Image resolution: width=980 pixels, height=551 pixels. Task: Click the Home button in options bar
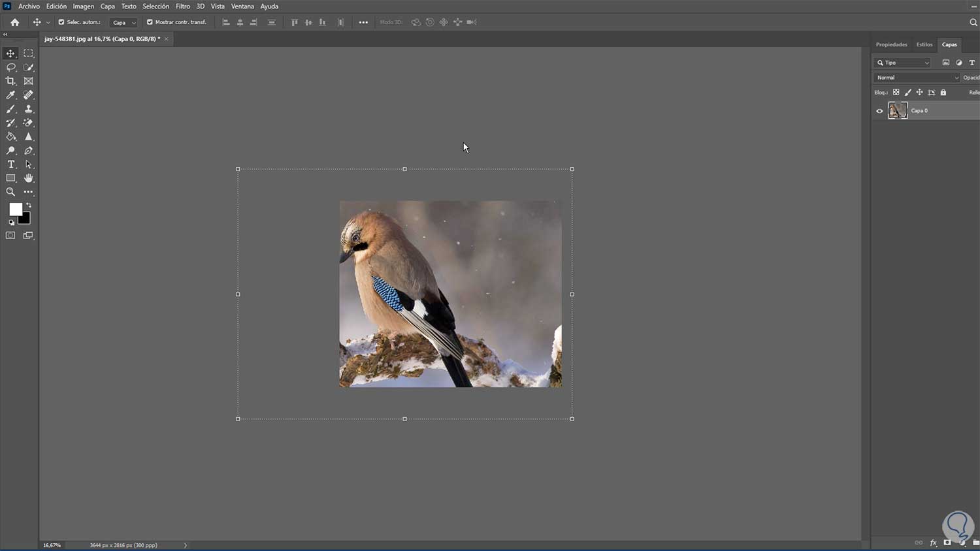[14, 22]
